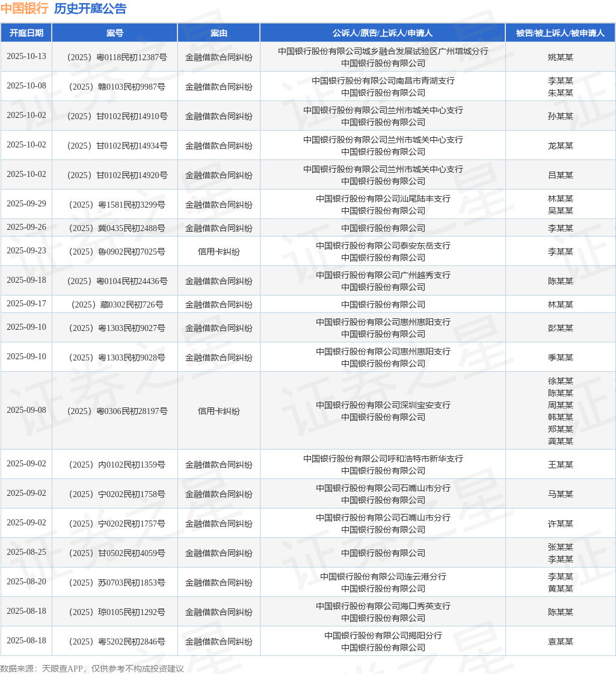This screenshot has width=616, height=674.
Task: Click the date 2025-09-17
Action: [x=26, y=303]
